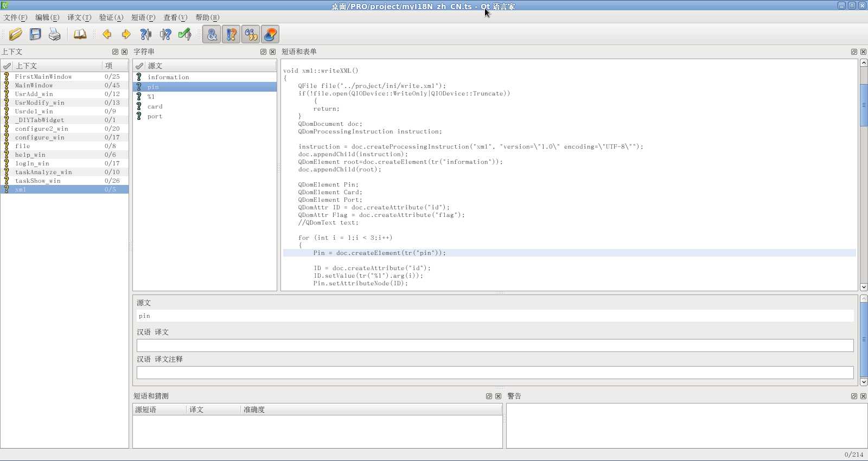
Task: Select the login_win context
Action: pos(65,163)
